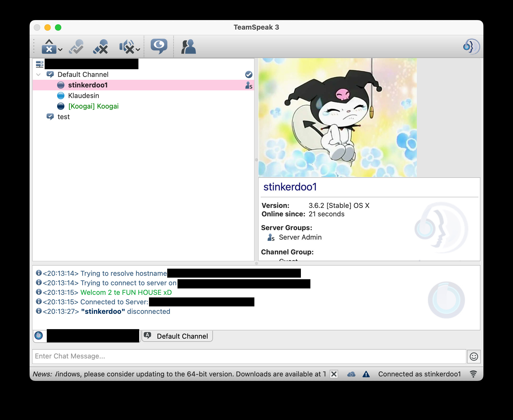Click the warning triangle status icon
This screenshot has height=420, width=513.
point(366,374)
